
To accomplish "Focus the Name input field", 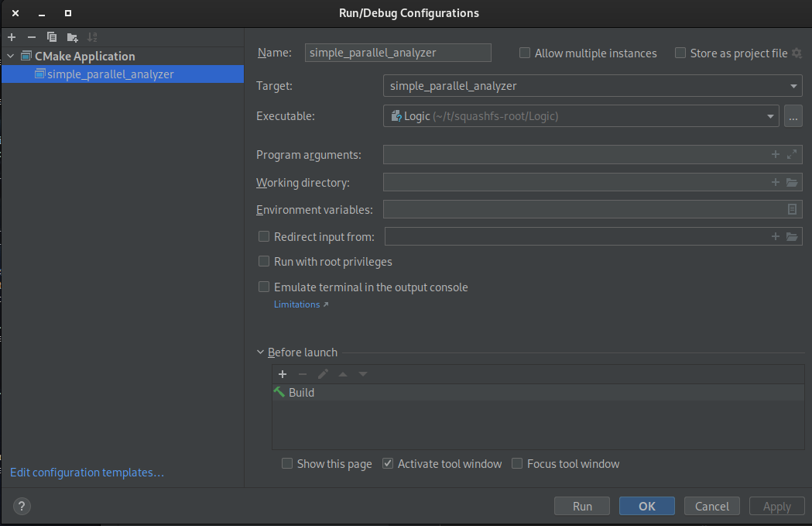I will pyautogui.click(x=398, y=53).
